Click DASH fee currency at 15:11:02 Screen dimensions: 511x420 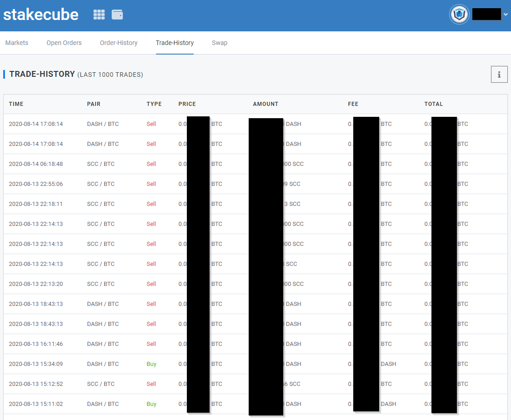tap(388, 404)
